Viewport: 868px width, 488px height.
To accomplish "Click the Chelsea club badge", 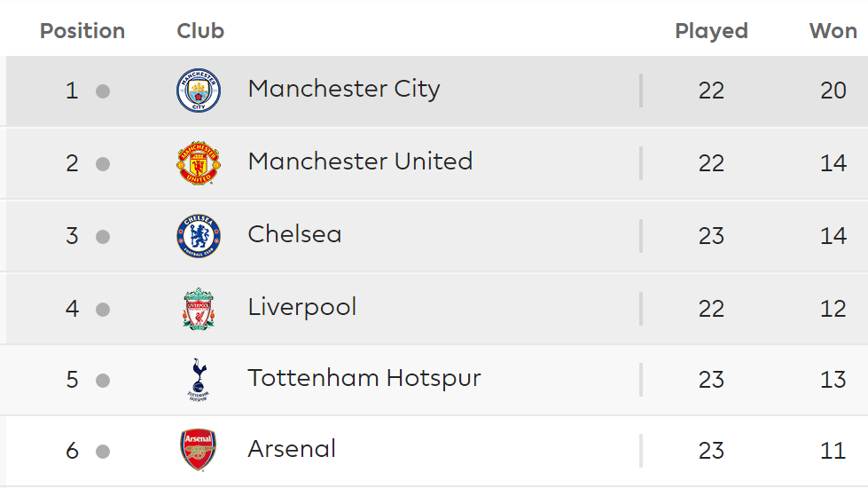I will point(199,236).
